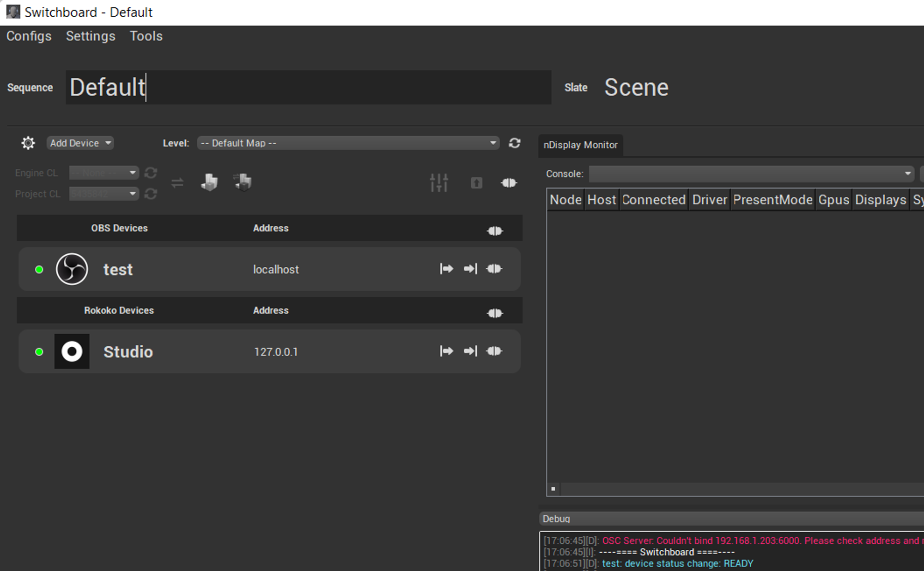Click the Displays column header
The height and width of the screenshot is (571, 924).
point(881,200)
